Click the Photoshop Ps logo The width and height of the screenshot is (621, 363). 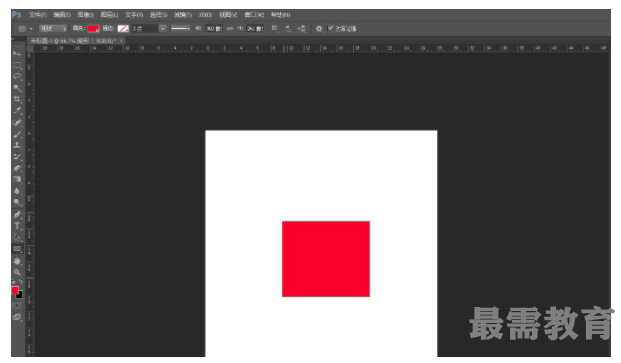pyautogui.click(x=17, y=15)
